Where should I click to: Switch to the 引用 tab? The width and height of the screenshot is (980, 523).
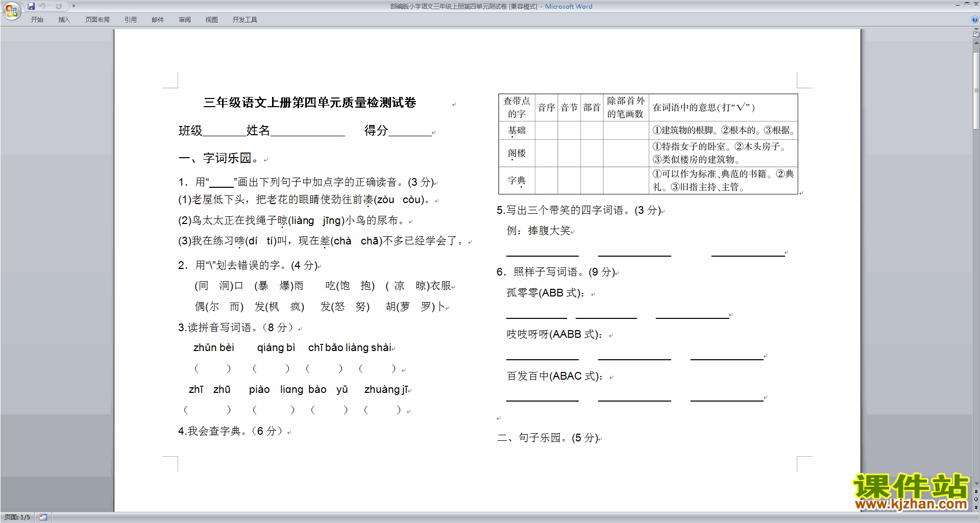(131, 20)
